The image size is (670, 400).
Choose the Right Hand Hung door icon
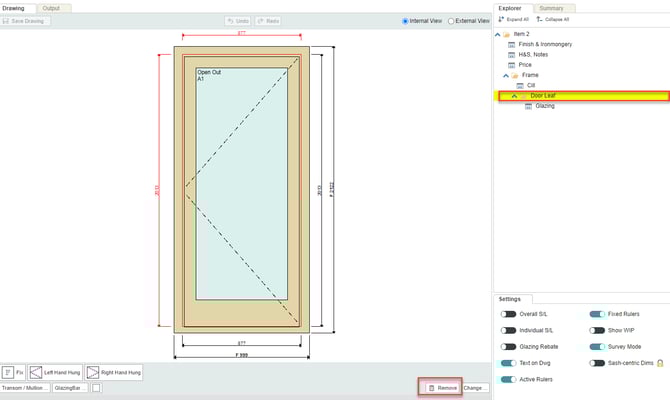(x=113, y=372)
